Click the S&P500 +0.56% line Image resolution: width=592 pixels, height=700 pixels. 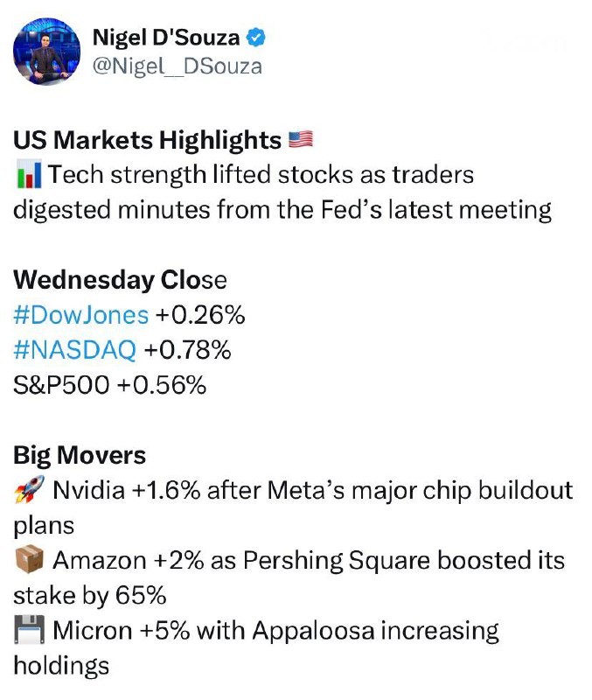109,385
